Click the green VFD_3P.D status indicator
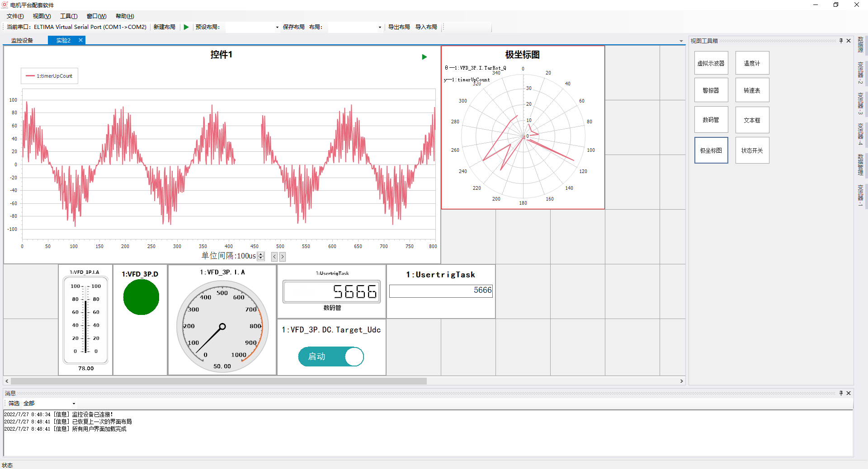 (141, 297)
